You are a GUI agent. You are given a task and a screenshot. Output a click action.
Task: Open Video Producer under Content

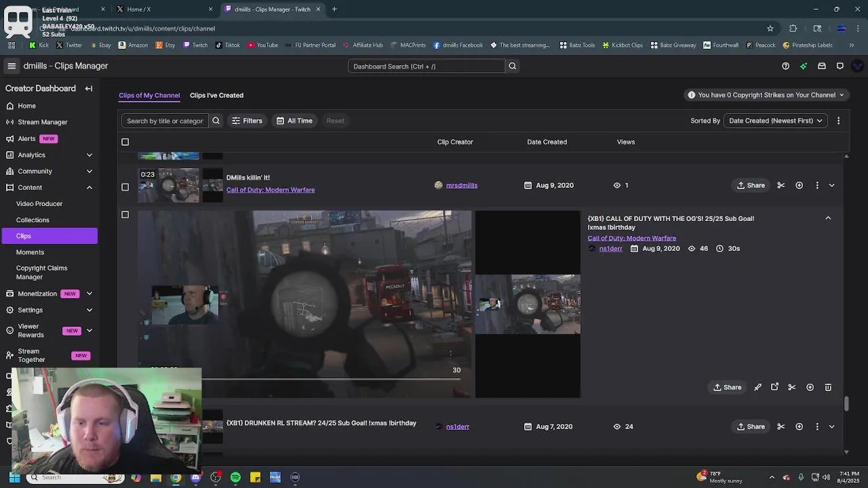coord(39,204)
